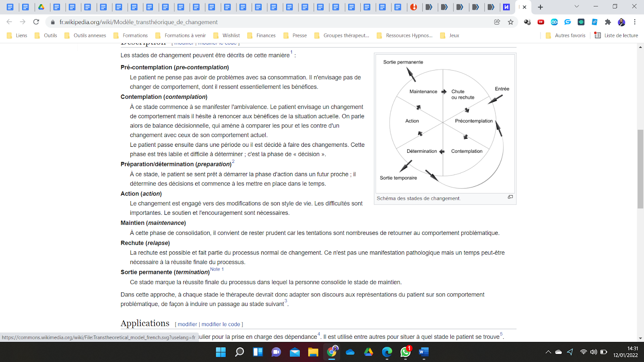Click the address bar URL
Viewport: 644px width, 362px height.
[x=138, y=22]
